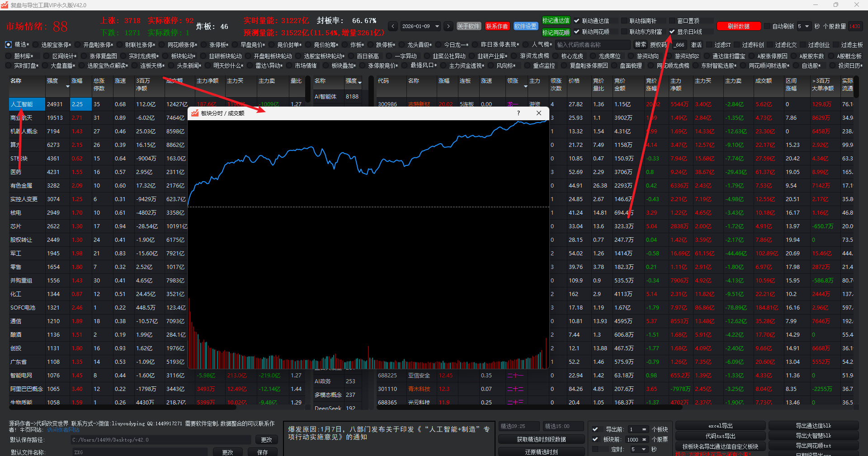This screenshot has height=456, width=868.
Task: Go to previous date with left arrow
Action: pos(393,26)
